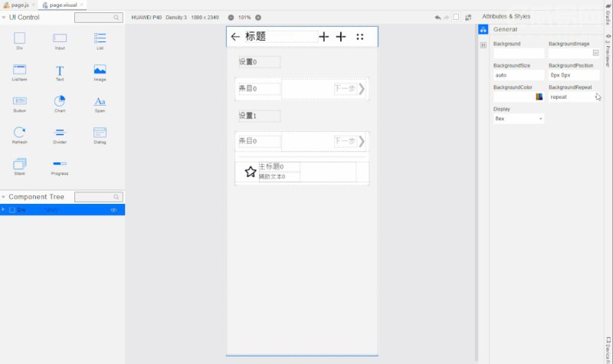Select the star icon in the preview list
613x364 pixels.
point(251,172)
